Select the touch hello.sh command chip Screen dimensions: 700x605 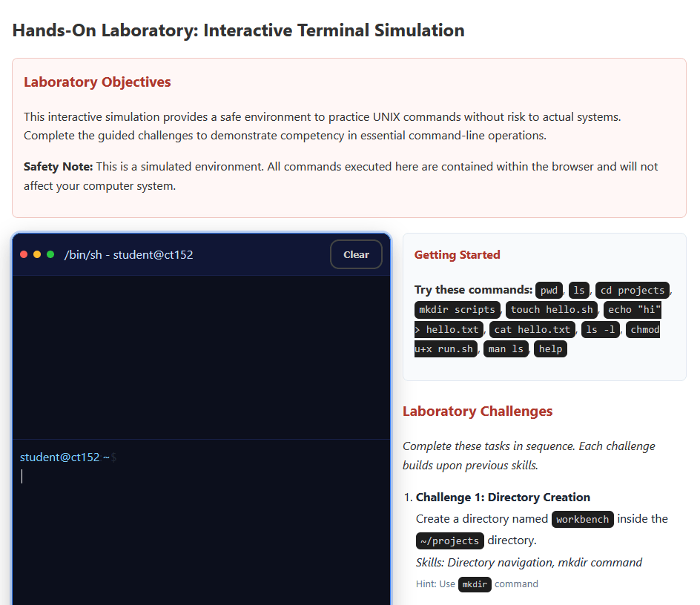pos(551,309)
